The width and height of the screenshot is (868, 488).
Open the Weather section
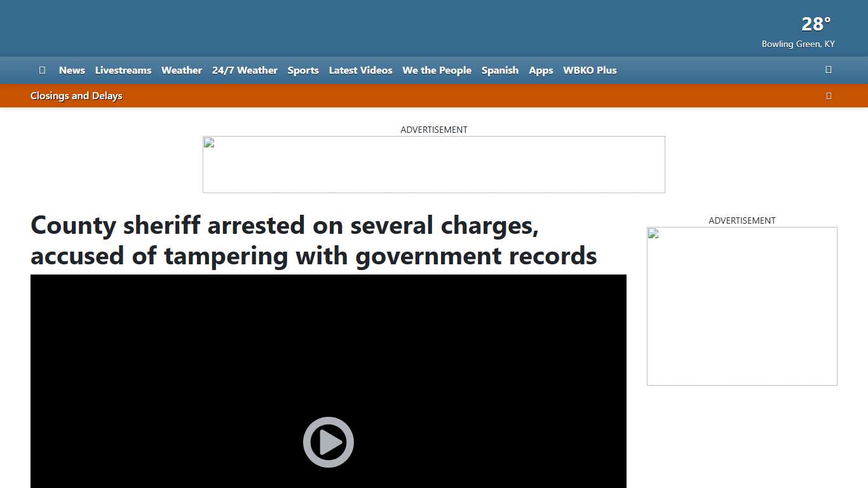point(182,70)
